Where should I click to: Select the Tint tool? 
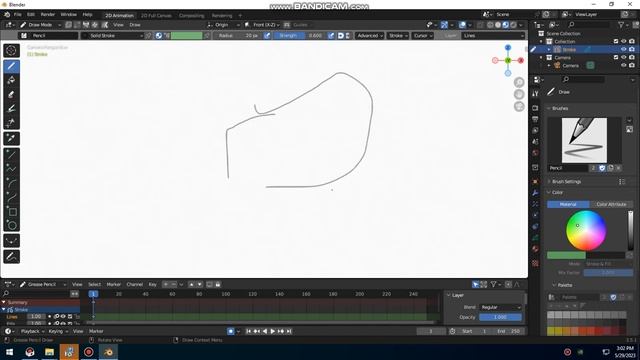tap(11, 109)
